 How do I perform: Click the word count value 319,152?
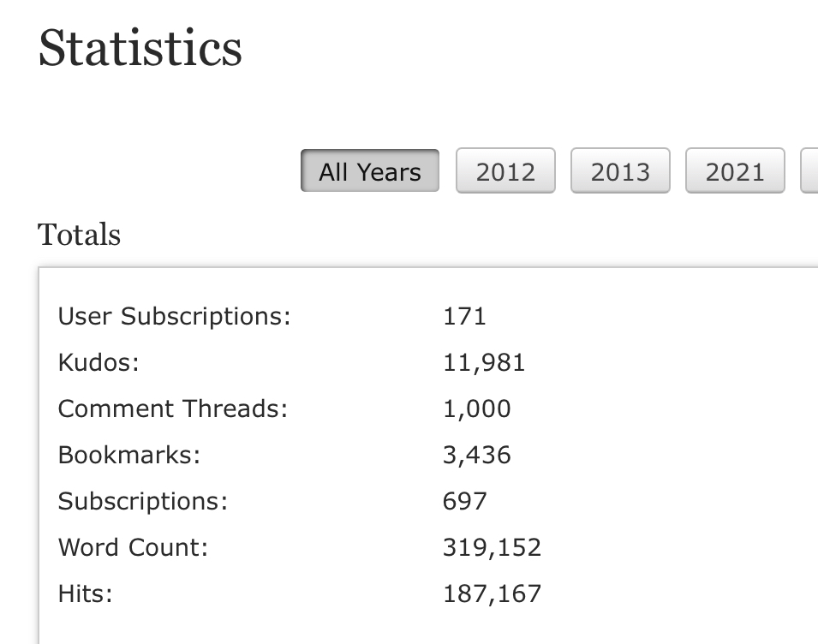pyautogui.click(x=492, y=547)
